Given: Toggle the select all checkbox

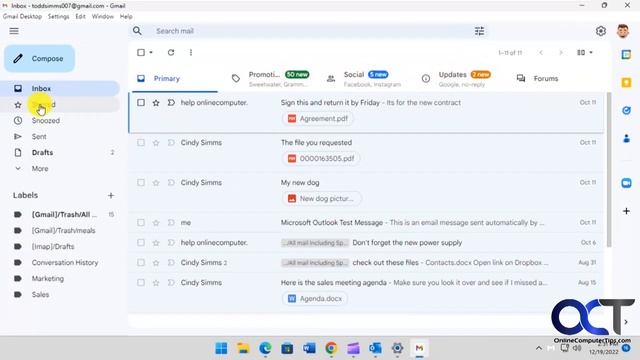Looking at the screenshot, I should coord(141,52).
